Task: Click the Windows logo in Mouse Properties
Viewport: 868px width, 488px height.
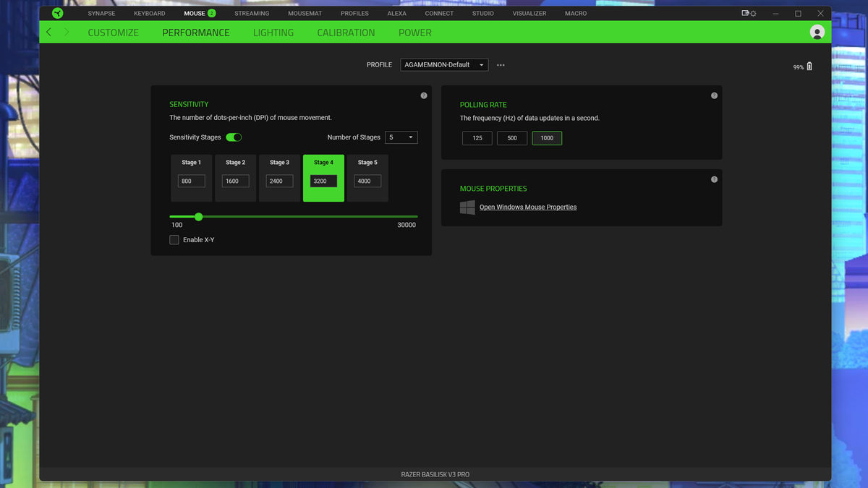Action: click(467, 207)
